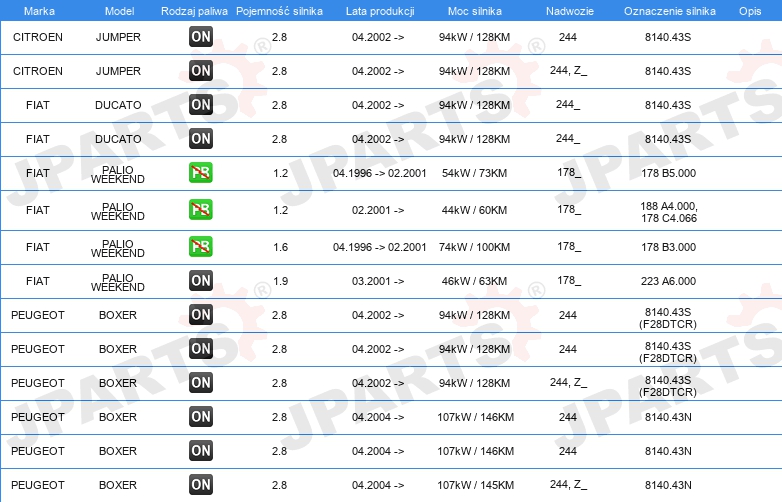Click CITROEN in the 244, Z_ row
Screen dimensions: 782x502
(x=38, y=71)
